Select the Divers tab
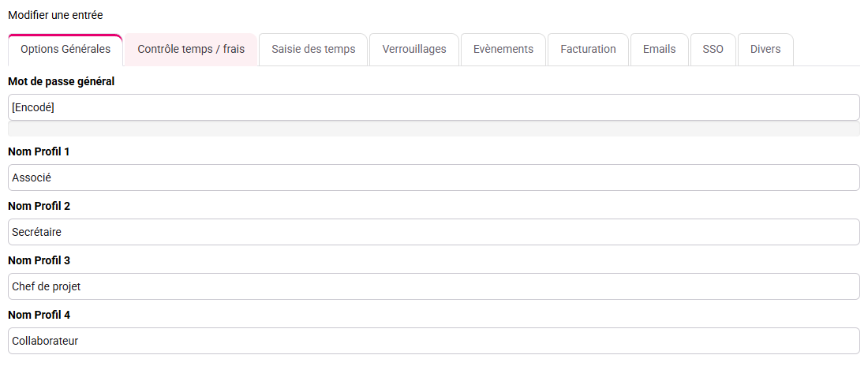Screen dimensions: 868x370 tap(765, 50)
